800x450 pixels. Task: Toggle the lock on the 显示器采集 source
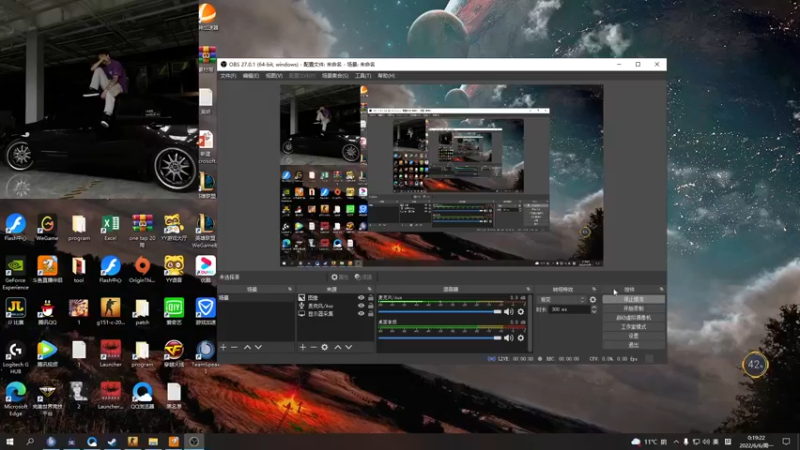pos(371,314)
